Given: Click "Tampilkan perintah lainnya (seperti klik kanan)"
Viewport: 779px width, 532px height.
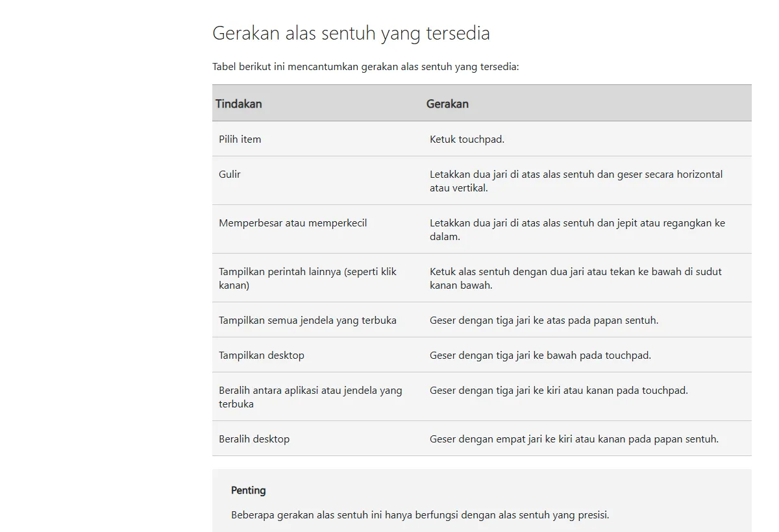Looking at the screenshot, I should pos(308,278).
